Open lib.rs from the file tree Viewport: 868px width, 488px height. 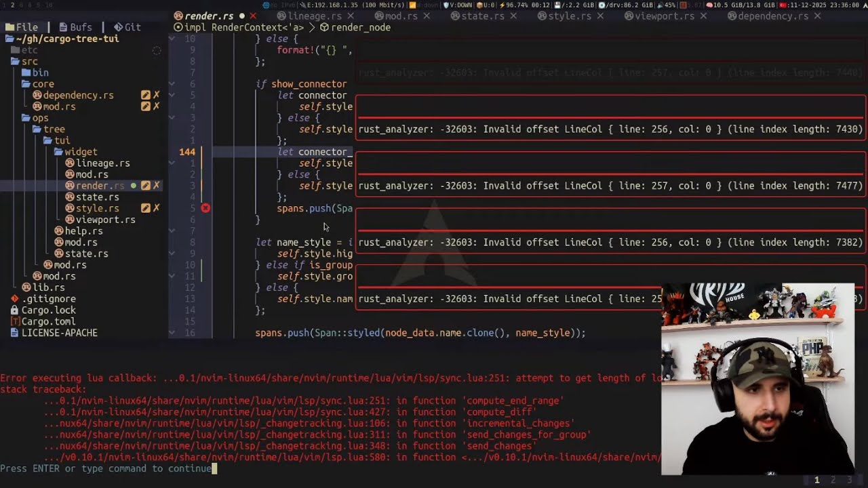[43, 287]
